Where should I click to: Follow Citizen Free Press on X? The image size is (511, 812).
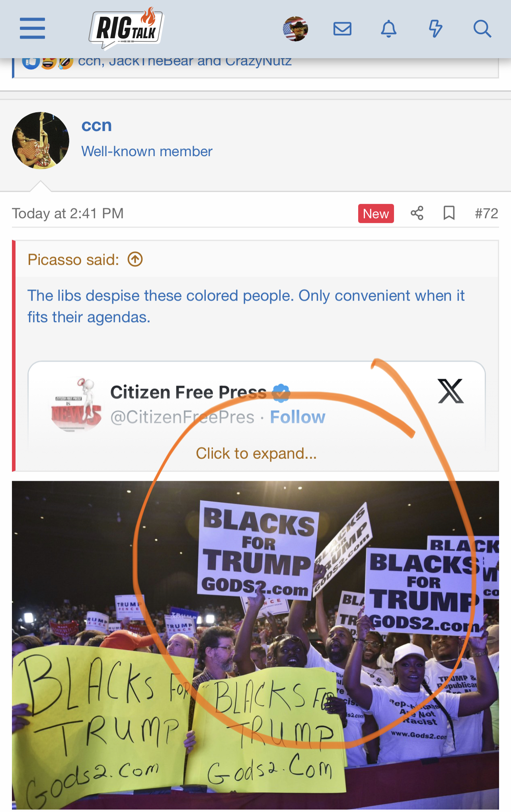tap(298, 417)
